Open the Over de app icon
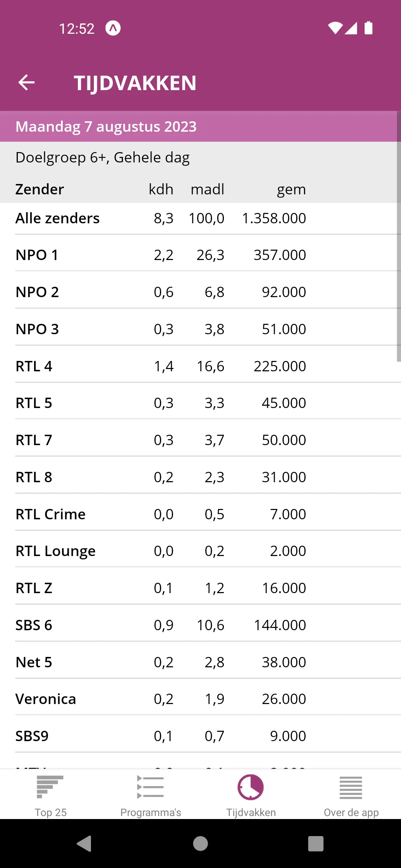Screen dimensions: 401x868 [351, 787]
